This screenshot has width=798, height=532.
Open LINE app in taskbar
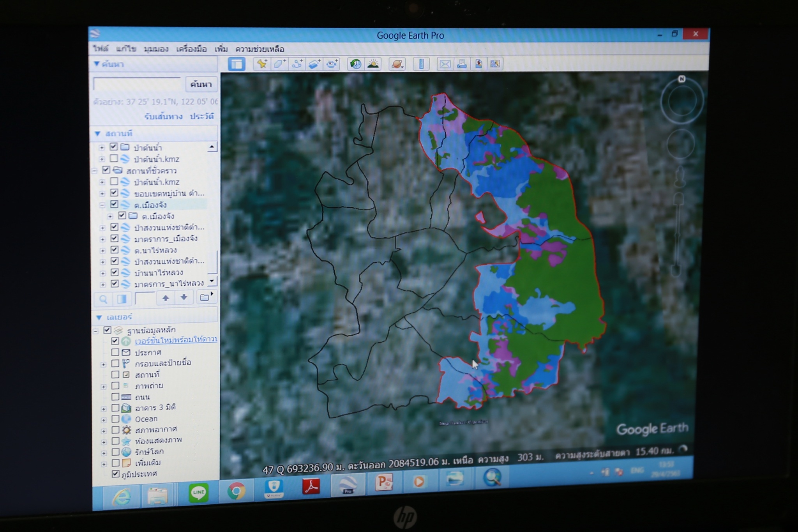point(198,492)
